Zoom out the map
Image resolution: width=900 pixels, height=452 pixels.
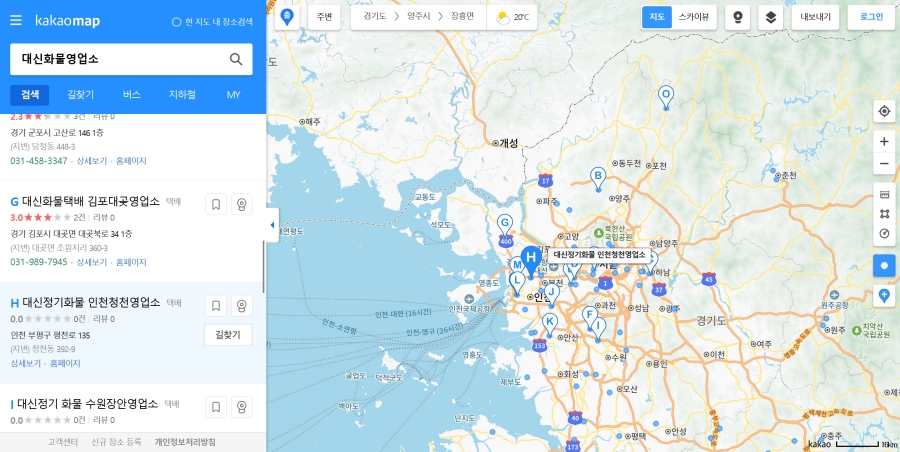point(884,164)
